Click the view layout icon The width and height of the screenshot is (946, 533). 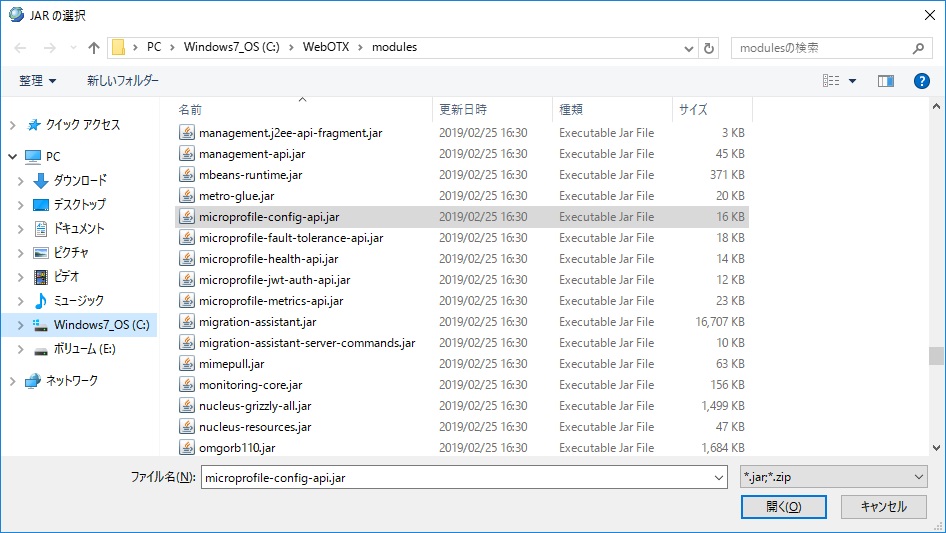(831, 81)
